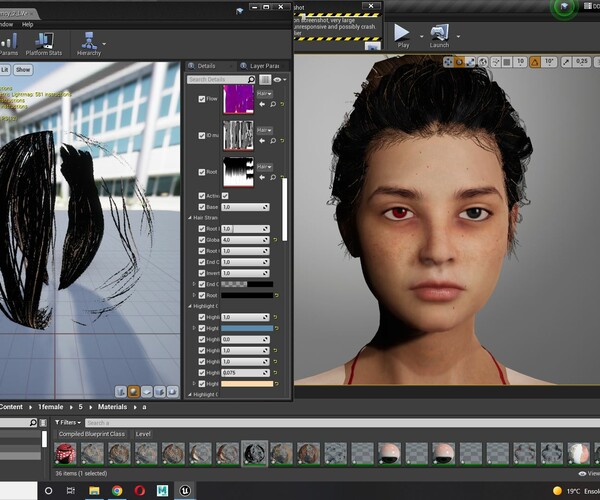Toggle override checkbox for 0.075 Highlight parameter
This screenshot has height=500, width=600.
pos(202,373)
